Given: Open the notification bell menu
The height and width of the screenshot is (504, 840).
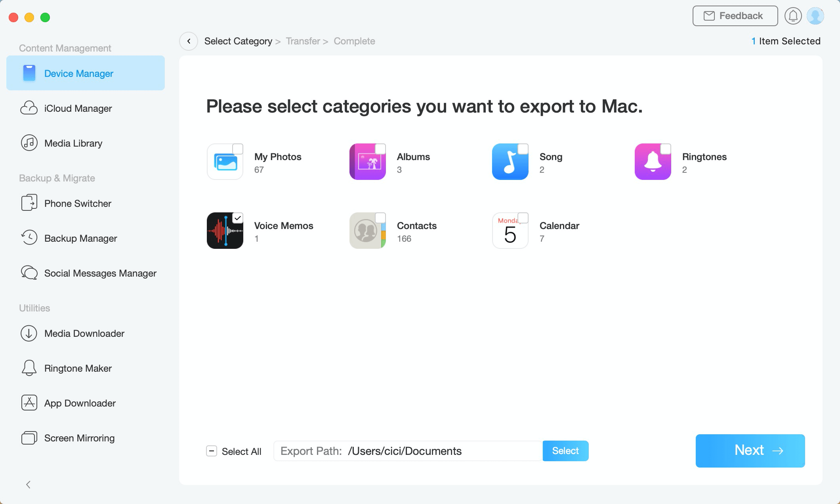Looking at the screenshot, I should point(793,15).
